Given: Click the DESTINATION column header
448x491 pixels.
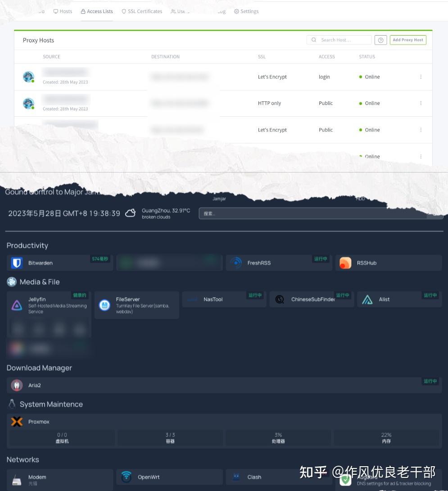Looking at the screenshot, I should pyautogui.click(x=165, y=57).
